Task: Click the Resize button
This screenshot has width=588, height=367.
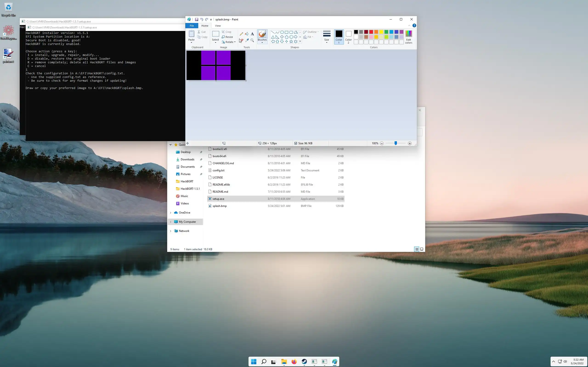Action: click(227, 37)
